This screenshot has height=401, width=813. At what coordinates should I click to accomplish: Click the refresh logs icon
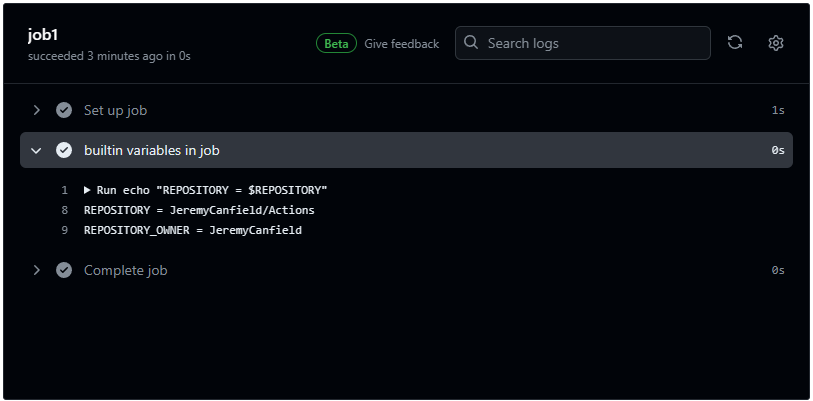tap(735, 43)
